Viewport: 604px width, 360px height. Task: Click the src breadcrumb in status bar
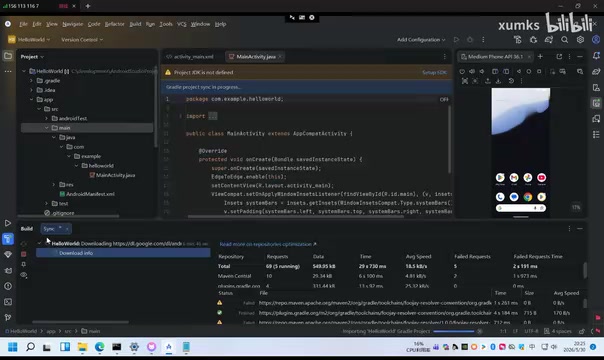[x=68, y=331]
